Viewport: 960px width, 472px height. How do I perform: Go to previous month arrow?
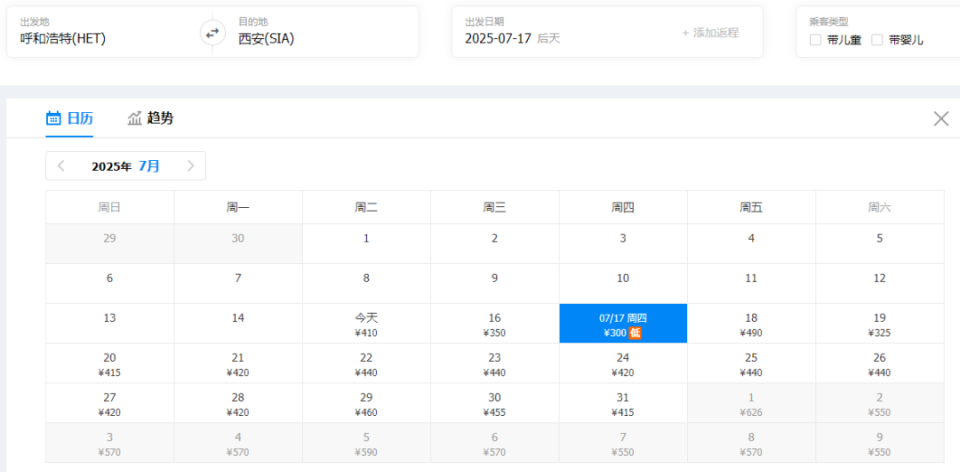pos(61,166)
